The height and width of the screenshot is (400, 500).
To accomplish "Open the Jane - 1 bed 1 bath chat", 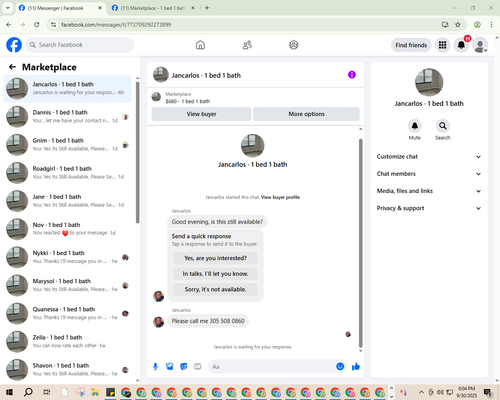I will pos(67,201).
